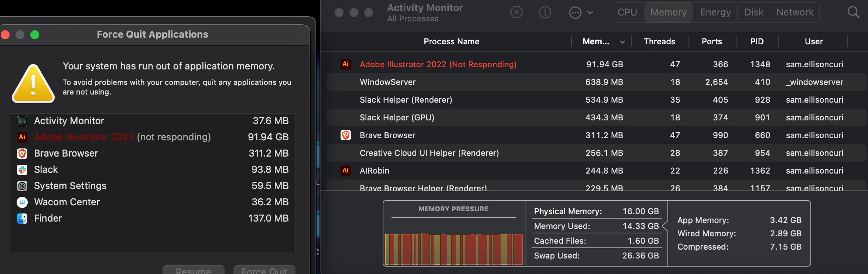Click the Activity Monitor icon in Force Quit list
868x274 pixels.
point(22,121)
